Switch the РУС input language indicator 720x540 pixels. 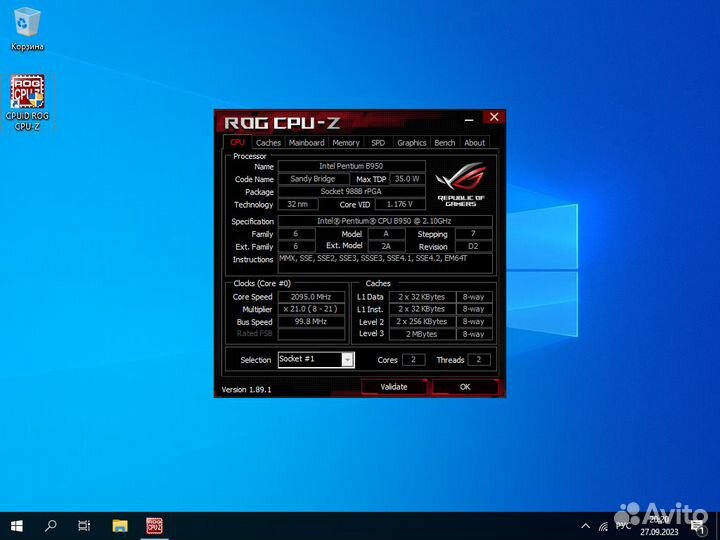[623, 526]
